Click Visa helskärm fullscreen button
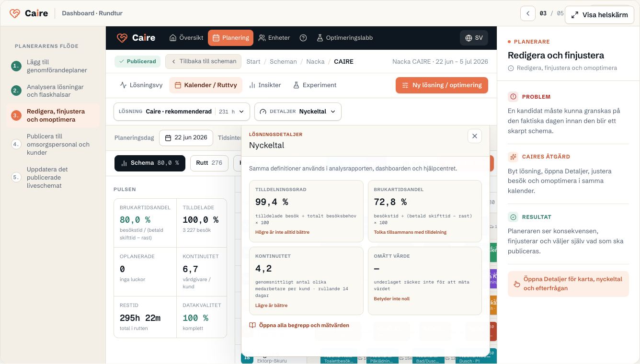This screenshot has width=640, height=364. 599,15
